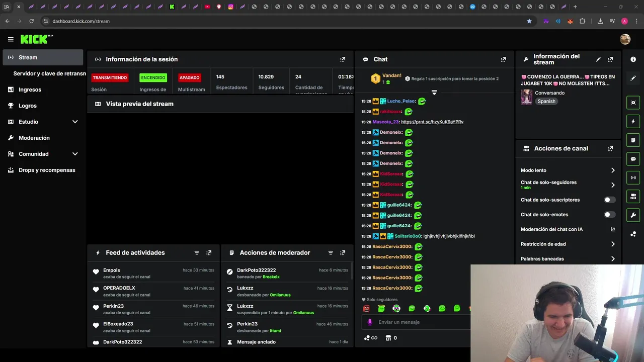Filter the Acciones de moderador list
Screen dimensions: 644x362
(x=331, y=253)
